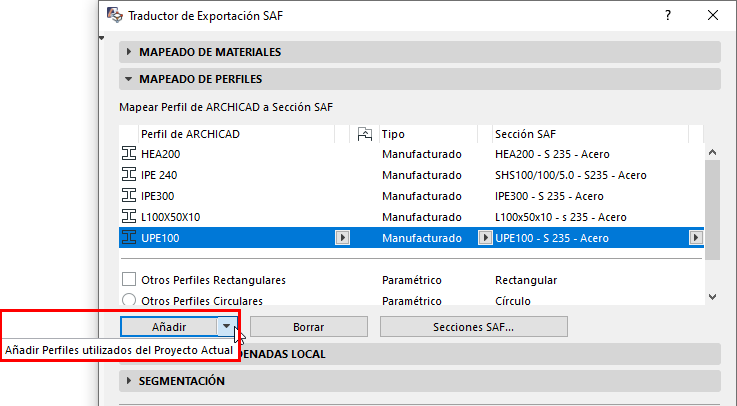Click the L100X50X10 profile icon

pyautogui.click(x=128, y=217)
